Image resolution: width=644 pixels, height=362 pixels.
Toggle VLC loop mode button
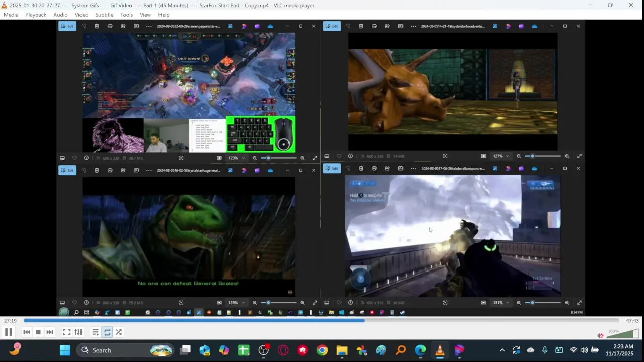[x=107, y=332]
